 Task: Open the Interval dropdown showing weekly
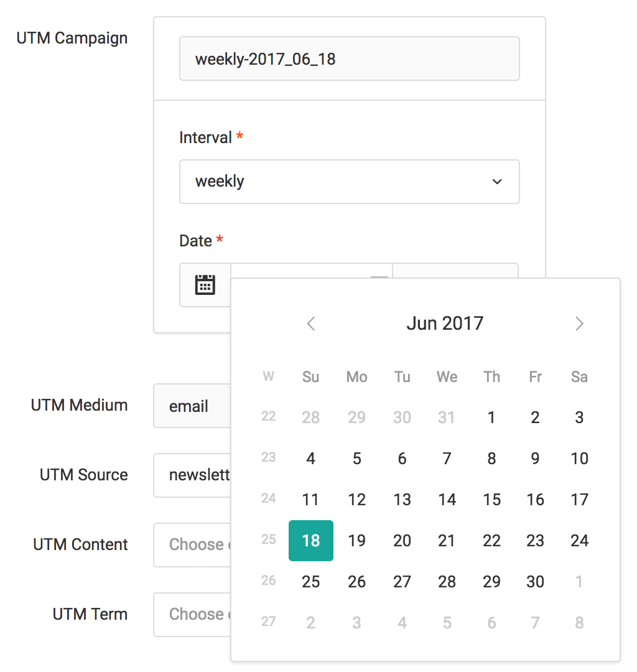tap(349, 182)
